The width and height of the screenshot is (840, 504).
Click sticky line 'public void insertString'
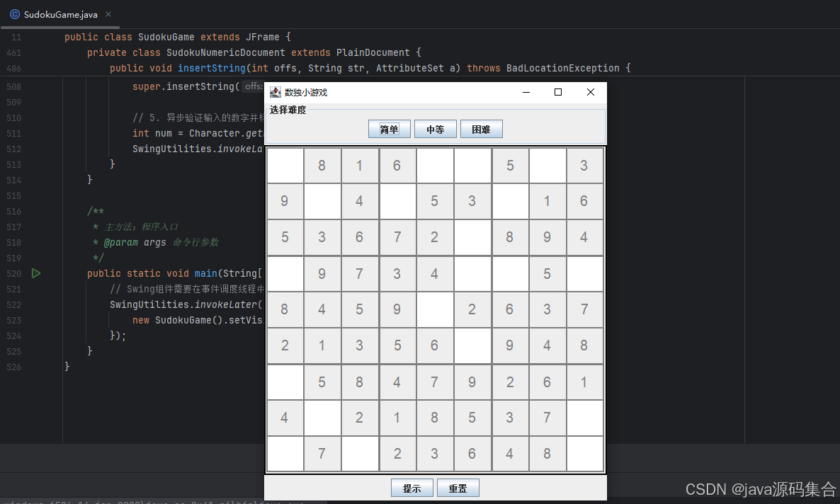(370, 68)
